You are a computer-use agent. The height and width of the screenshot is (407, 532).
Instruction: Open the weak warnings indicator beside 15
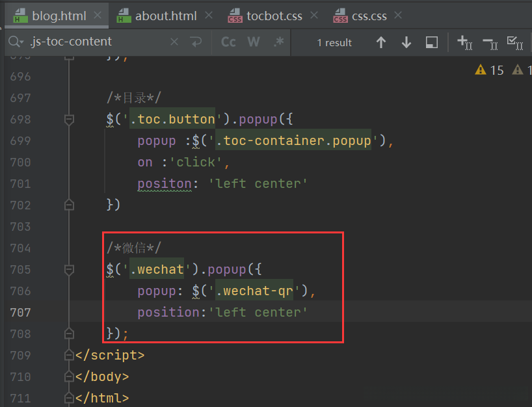click(522, 70)
